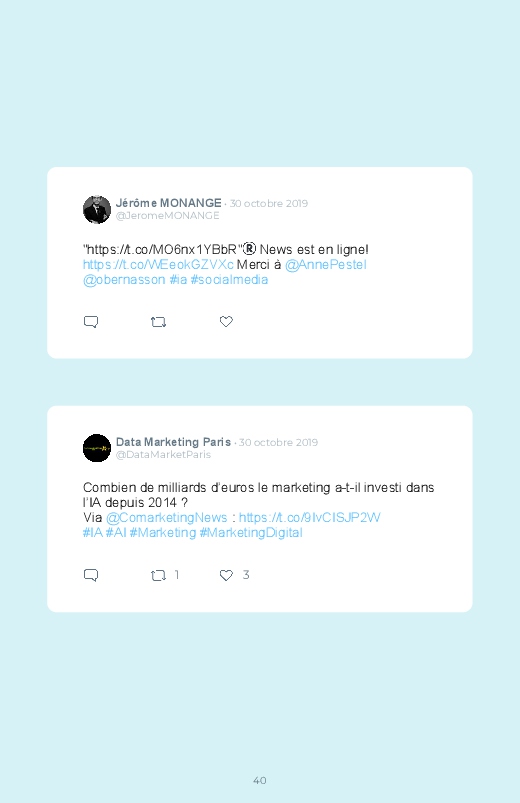Click the Jérôme MONANGE display name
The image size is (520, 803).
point(169,203)
